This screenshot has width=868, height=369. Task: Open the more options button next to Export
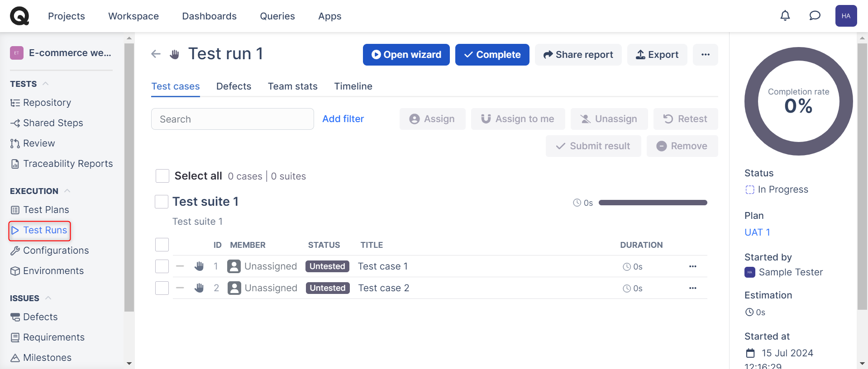705,55
